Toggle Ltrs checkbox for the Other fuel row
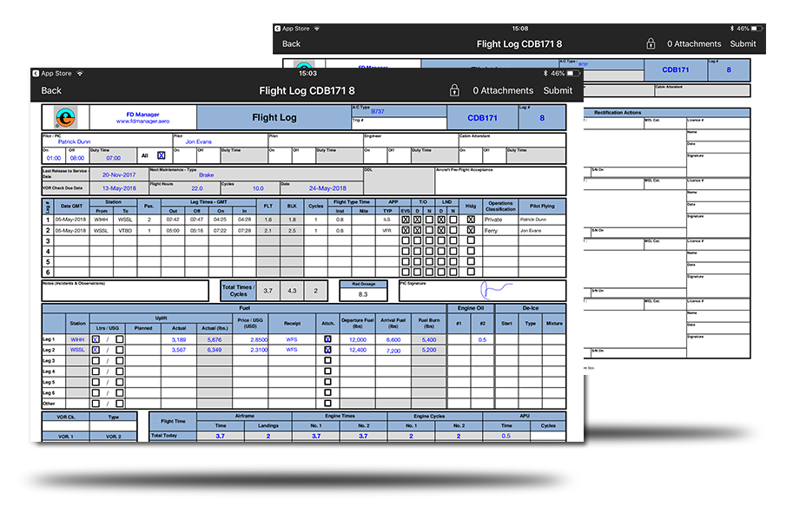The width and height of the screenshot is (793, 532). (x=96, y=404)
